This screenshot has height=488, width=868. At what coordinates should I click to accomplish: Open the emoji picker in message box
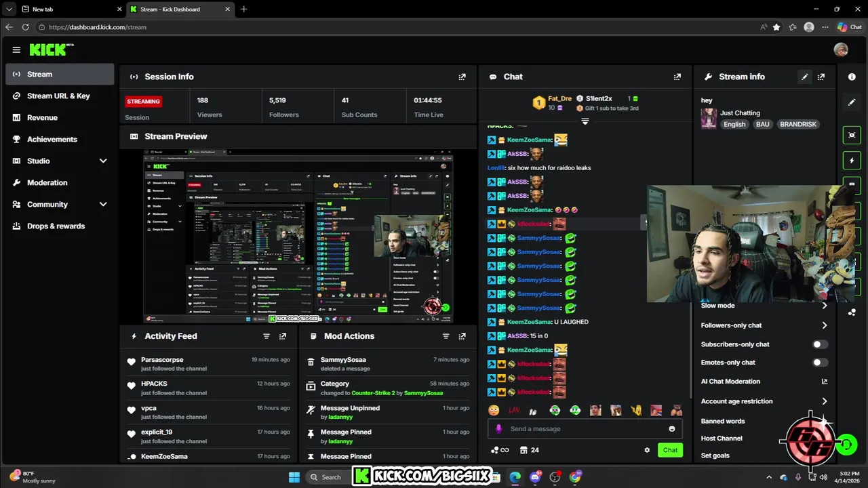(x=672, y=428)
